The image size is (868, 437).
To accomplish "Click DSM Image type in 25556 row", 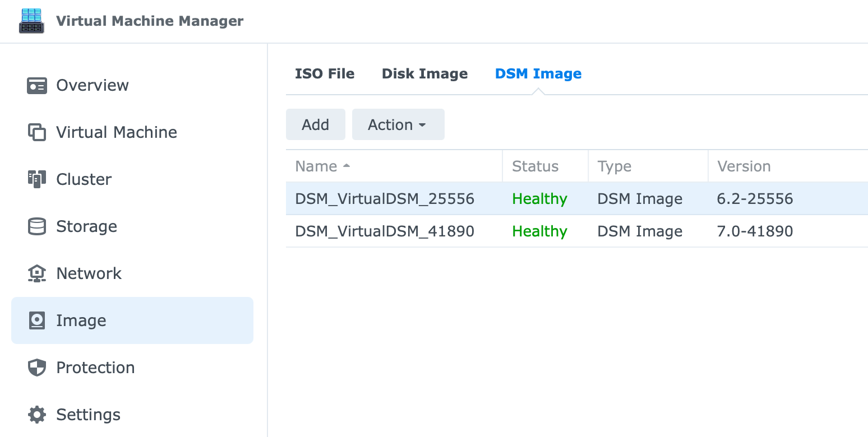I will 640,199.
